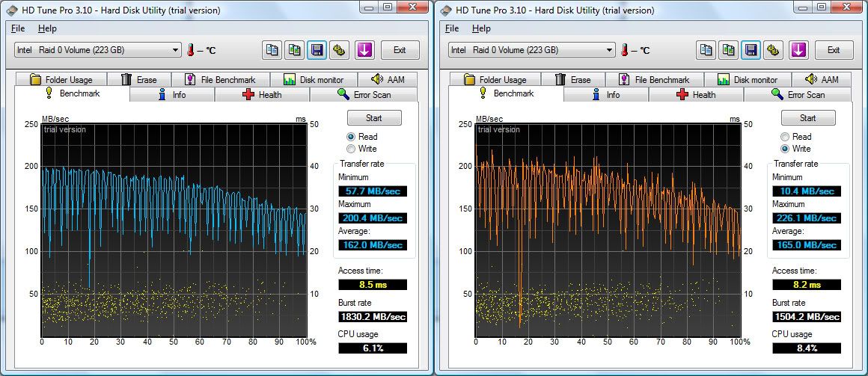Click Burst rate value 1504.2 MB/sec
868x376 pixels.
807,317
